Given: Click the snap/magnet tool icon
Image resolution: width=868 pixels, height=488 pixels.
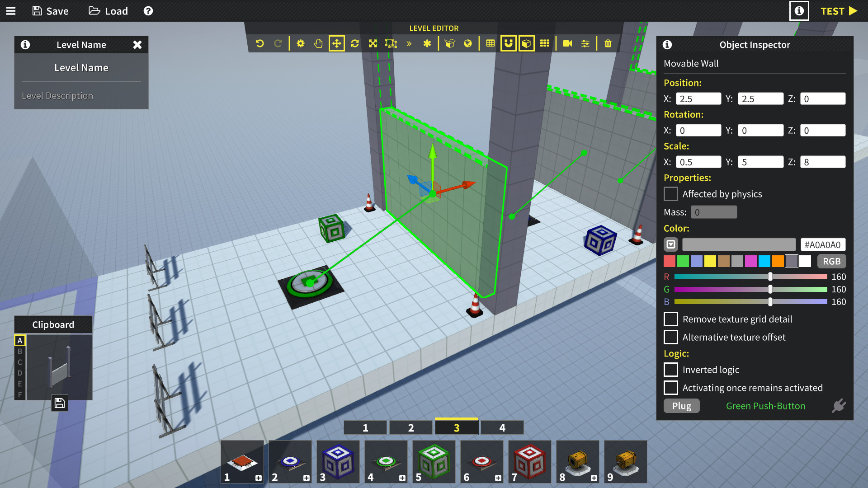Looking at the screenshot, I should [507, 44].
